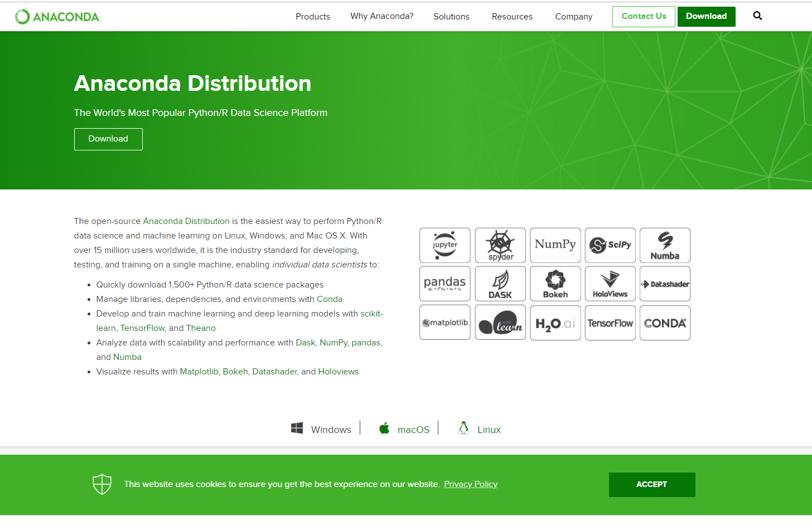Screen dimensions: 812x526
Task: Open the search magnifier icon
Action: click(757, 16)
